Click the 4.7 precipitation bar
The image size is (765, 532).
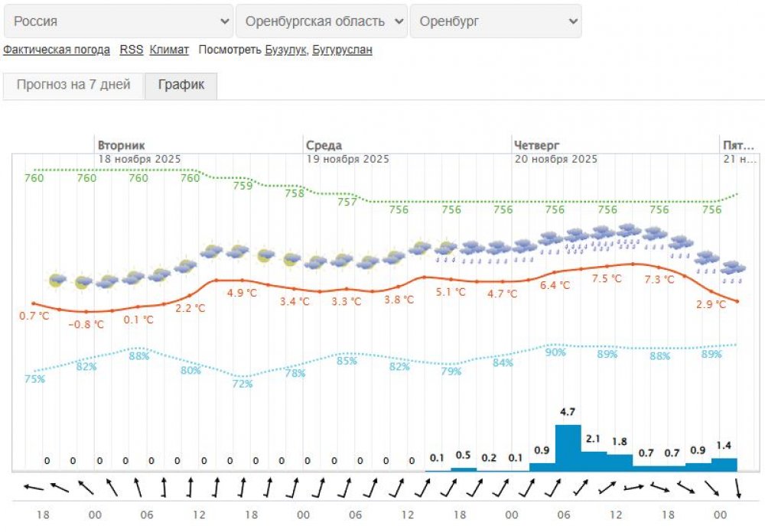tap(568, 447)
